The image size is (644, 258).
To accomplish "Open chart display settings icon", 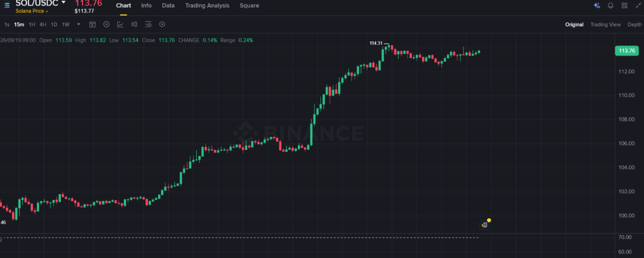I will pyautogui.click(x=148, y=24).
